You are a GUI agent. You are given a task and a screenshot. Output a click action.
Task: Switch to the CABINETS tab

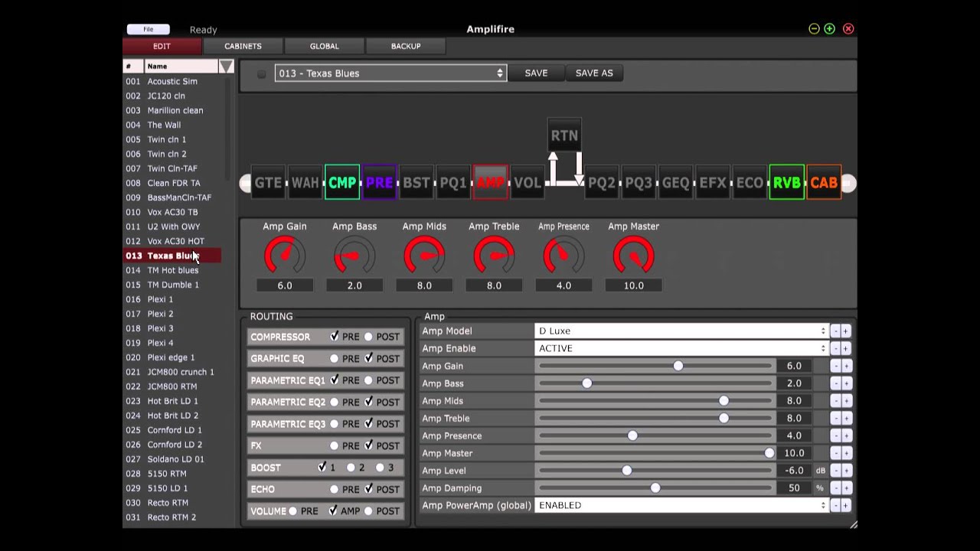click(x=243, y=46)
